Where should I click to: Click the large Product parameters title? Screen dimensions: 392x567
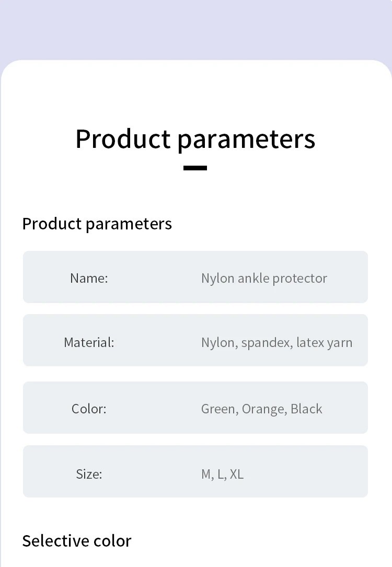195,139
